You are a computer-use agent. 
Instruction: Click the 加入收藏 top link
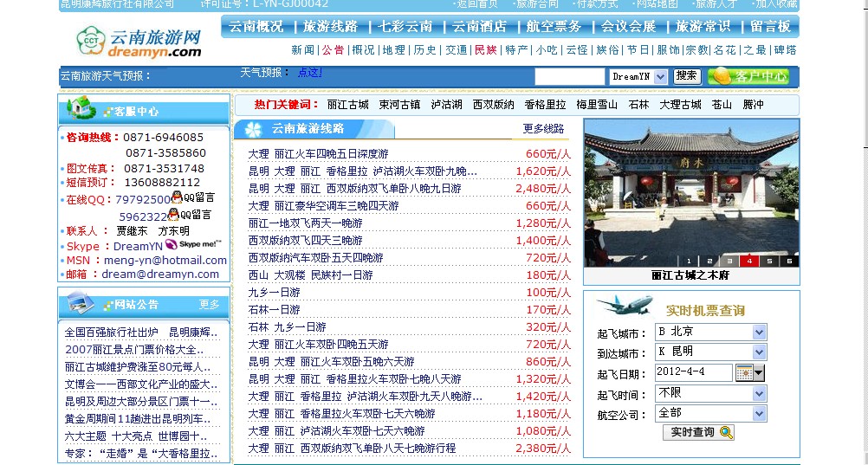(775, 4)
